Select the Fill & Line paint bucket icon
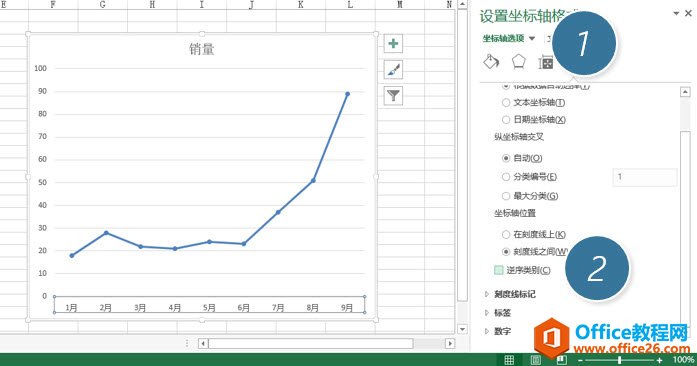 [x=491, y=62]
